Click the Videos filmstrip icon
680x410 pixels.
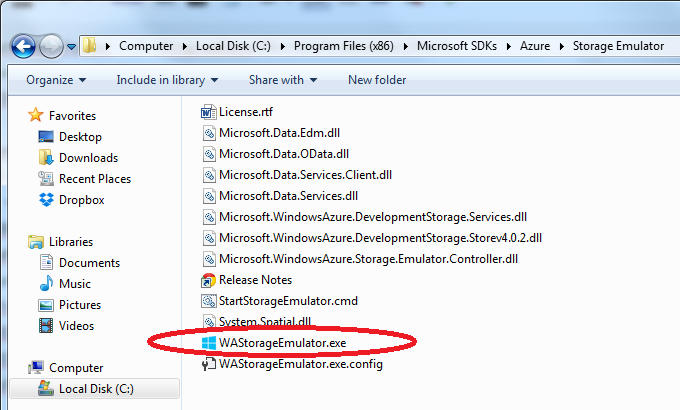[x=46, y=325]
